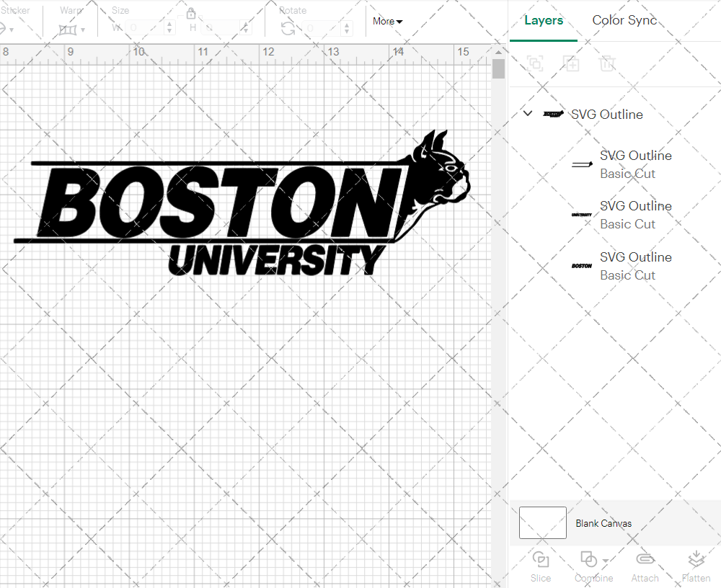This screenshot has height=588, width=721.
Task: Duplicate the selected layer
Action: (x=572, y=63)
